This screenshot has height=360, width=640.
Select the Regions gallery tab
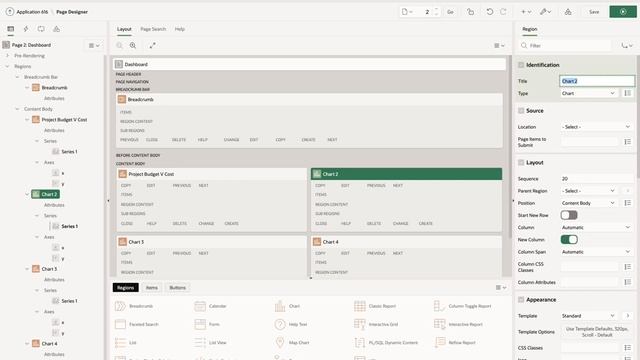tap(125, 288)
